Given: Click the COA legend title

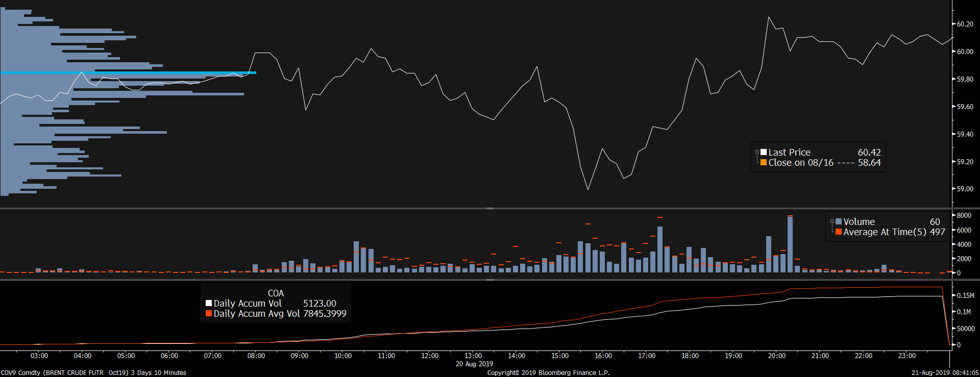Looking at the screenshot, I should click(x=276, y=293).
